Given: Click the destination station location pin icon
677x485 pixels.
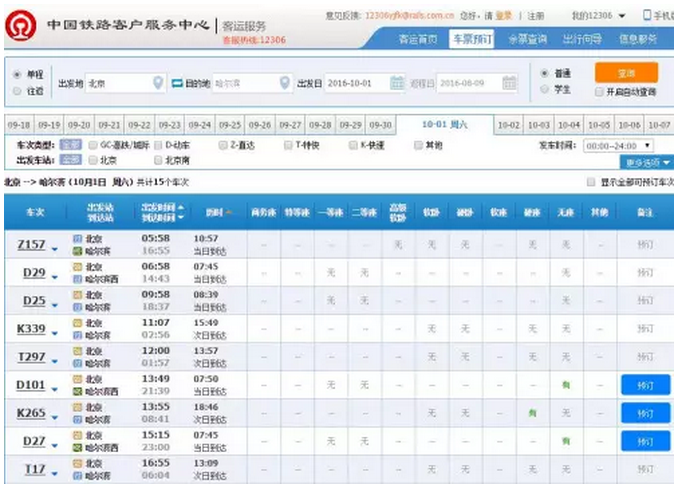Looking at the screenshot, I should [284, 83].
